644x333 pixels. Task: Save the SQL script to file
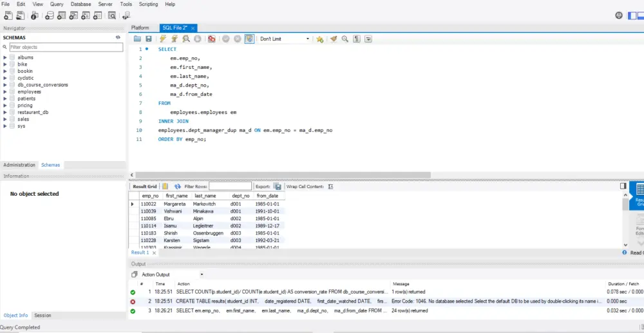[x=149, y=39]
